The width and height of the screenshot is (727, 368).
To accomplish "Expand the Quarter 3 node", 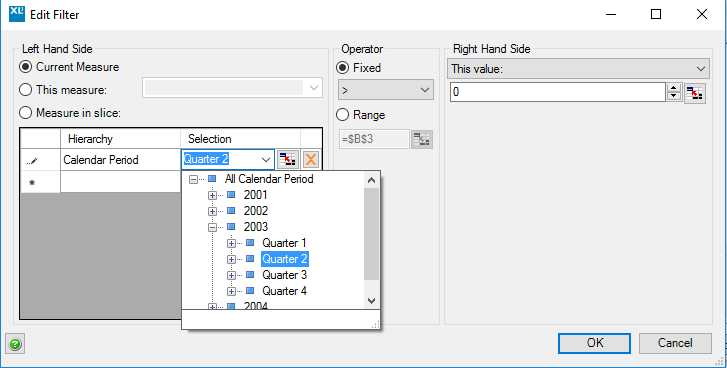I will point(231,275).
